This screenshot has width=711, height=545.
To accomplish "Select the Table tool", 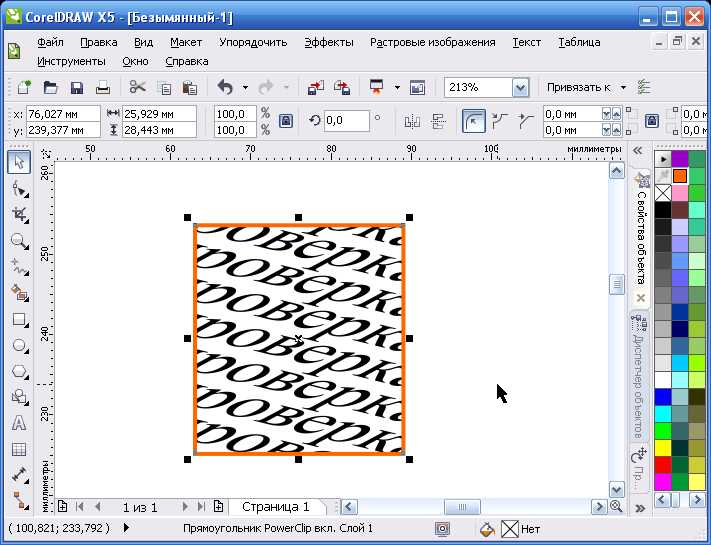I will [19, 449].
